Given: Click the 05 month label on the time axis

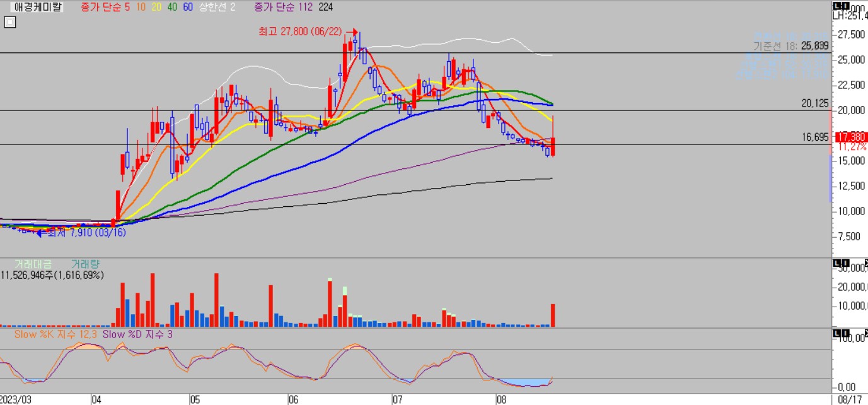Looking at the screenshot, I should pyautogui.click(x=195, y=400).
